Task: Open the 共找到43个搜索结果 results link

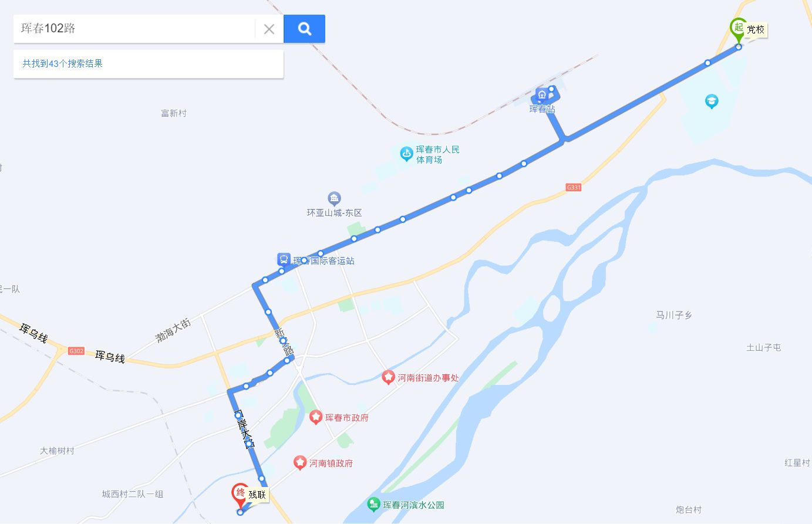Action: [62, 63]
